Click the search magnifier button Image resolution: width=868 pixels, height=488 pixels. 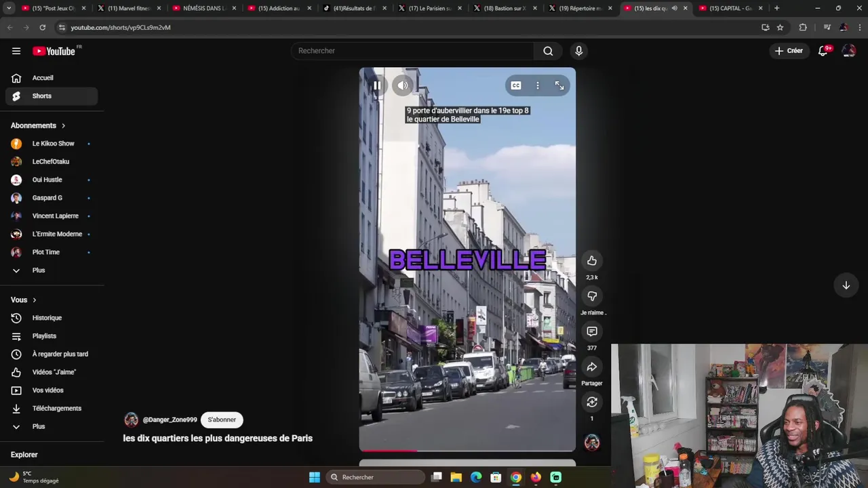tap(548, 51)
